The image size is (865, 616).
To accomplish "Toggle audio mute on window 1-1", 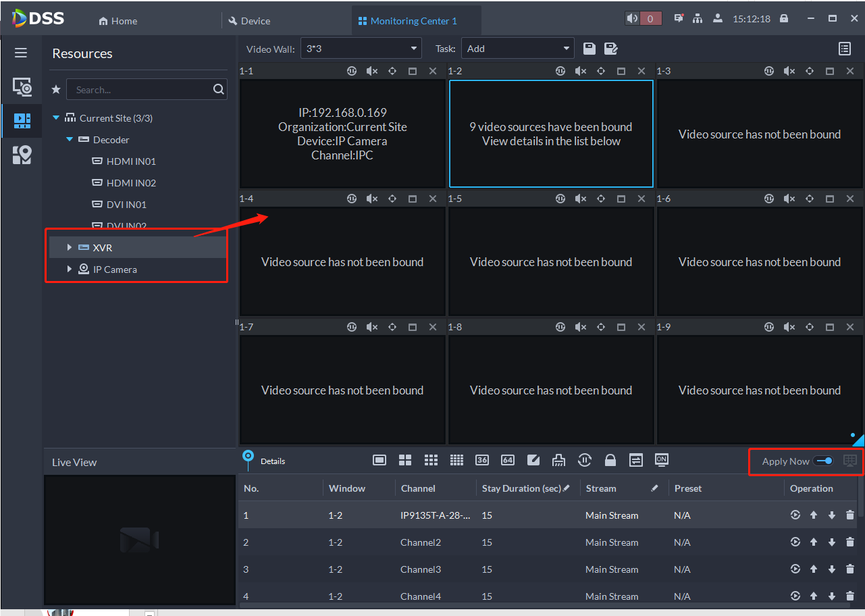I will tap(372, 71).
